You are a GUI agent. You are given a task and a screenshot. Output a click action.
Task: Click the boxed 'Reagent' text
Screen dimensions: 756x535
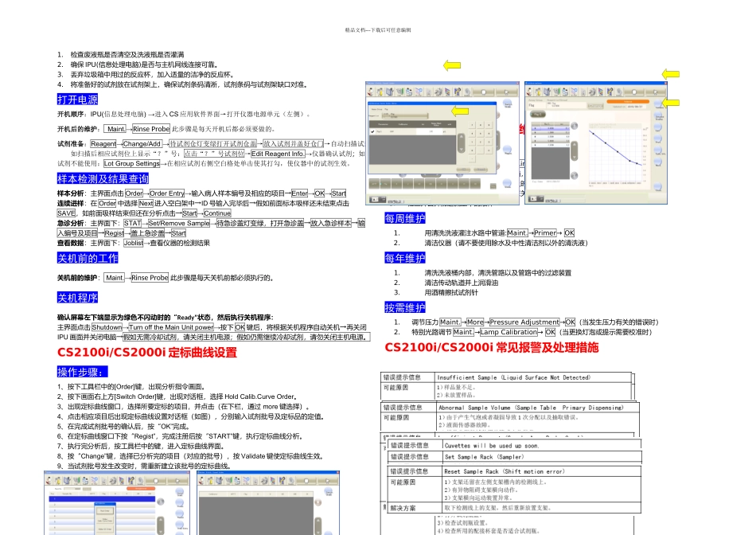(x=103, y=144)
